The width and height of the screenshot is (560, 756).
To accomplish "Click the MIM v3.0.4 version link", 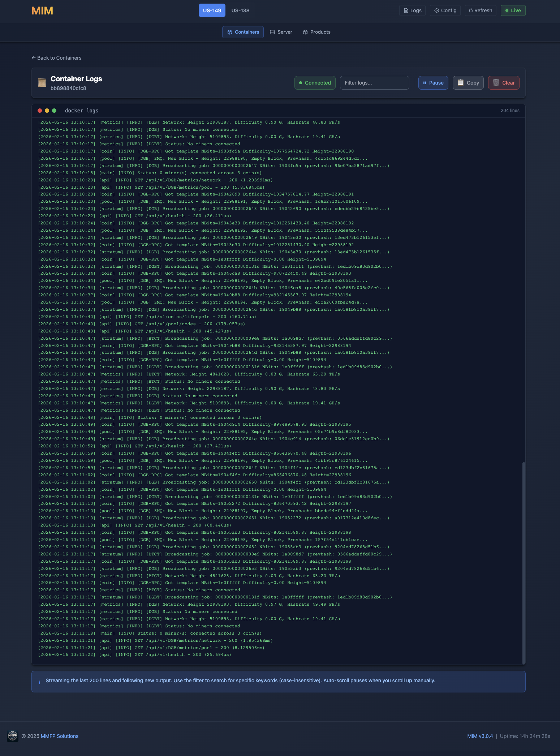I will [x=480, y=736].
